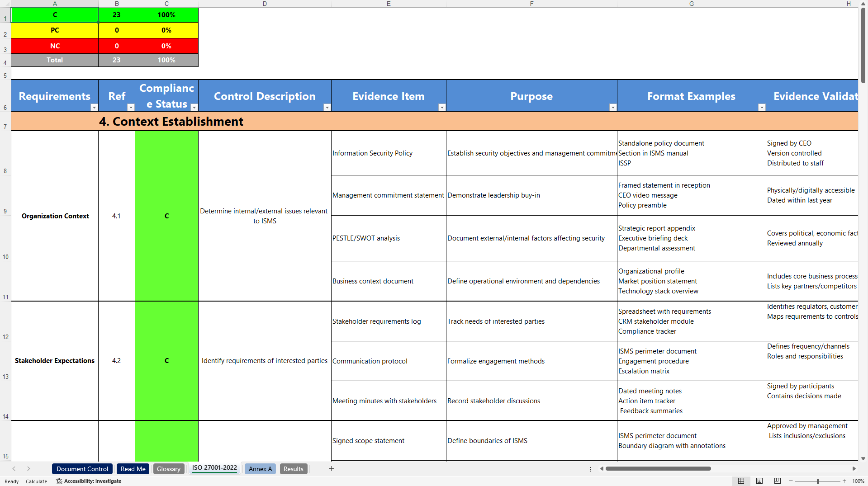Select the Management commitment statement cell

pos(389,195)
